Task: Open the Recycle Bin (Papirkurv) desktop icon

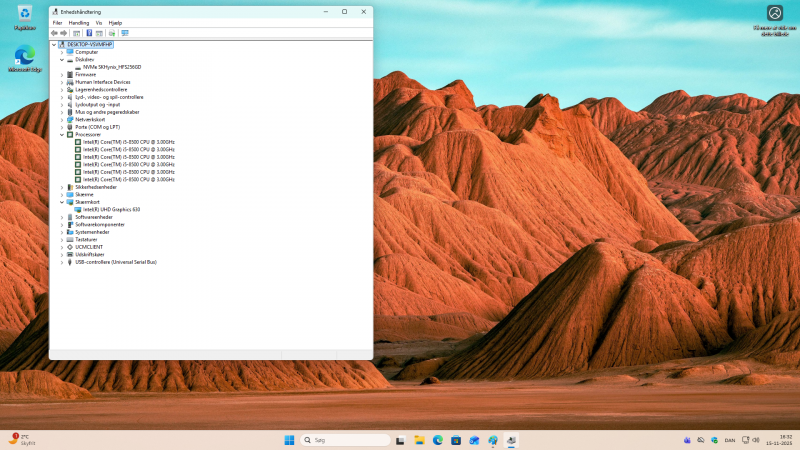Action: [24, 14]
